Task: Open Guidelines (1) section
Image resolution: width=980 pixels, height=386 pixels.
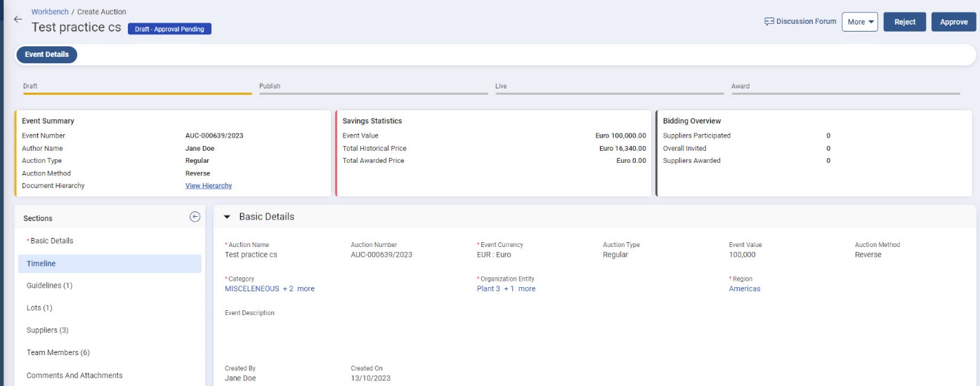Action: click(x=49, y=286)
